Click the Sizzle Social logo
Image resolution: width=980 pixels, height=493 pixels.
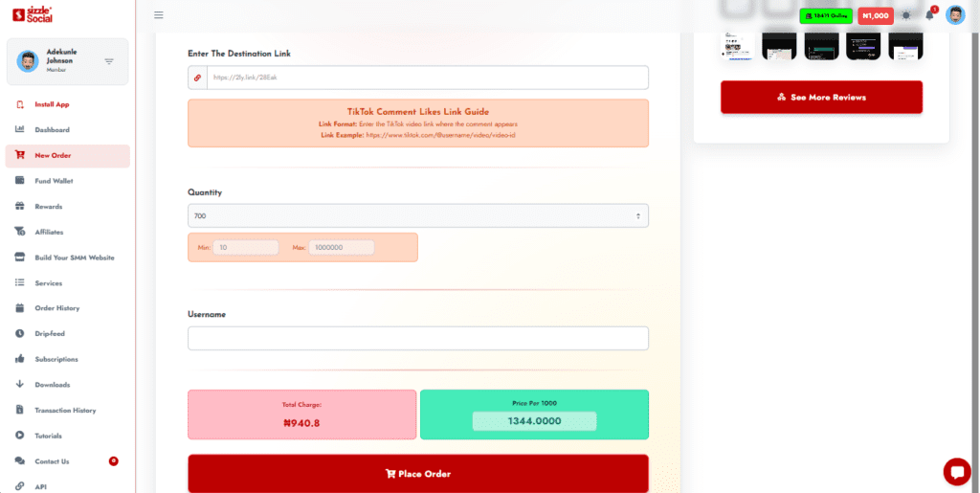33,14
